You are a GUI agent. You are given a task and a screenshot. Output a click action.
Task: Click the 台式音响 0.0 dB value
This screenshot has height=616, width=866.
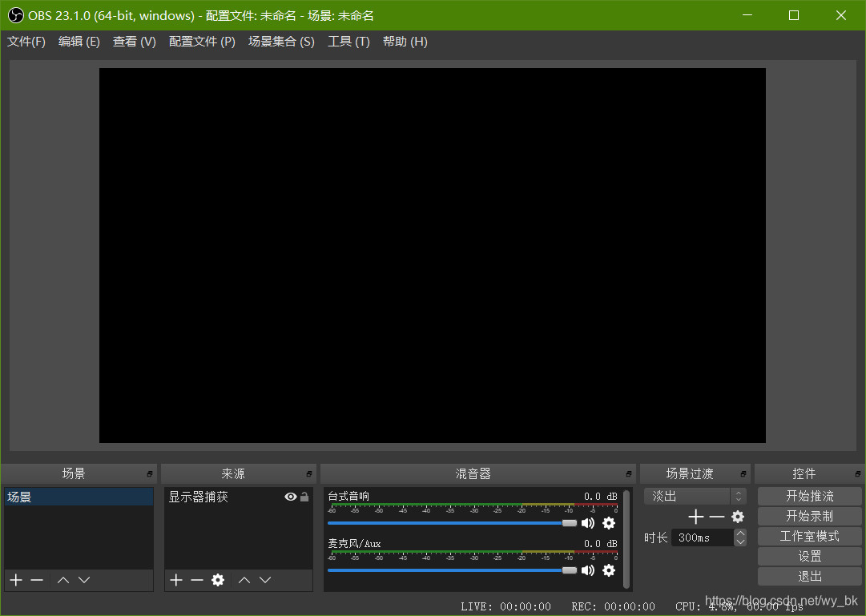(600, 496)
